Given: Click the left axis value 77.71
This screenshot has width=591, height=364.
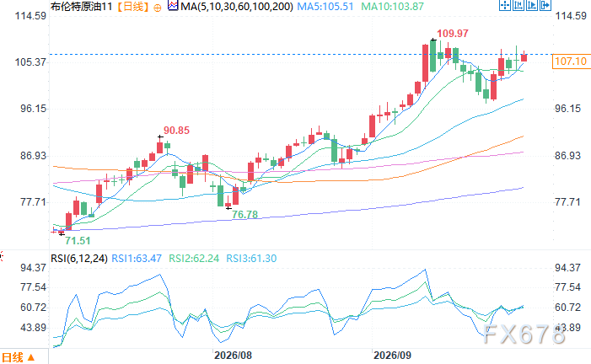Looking at the screenshot, I should tap(33, 202).
